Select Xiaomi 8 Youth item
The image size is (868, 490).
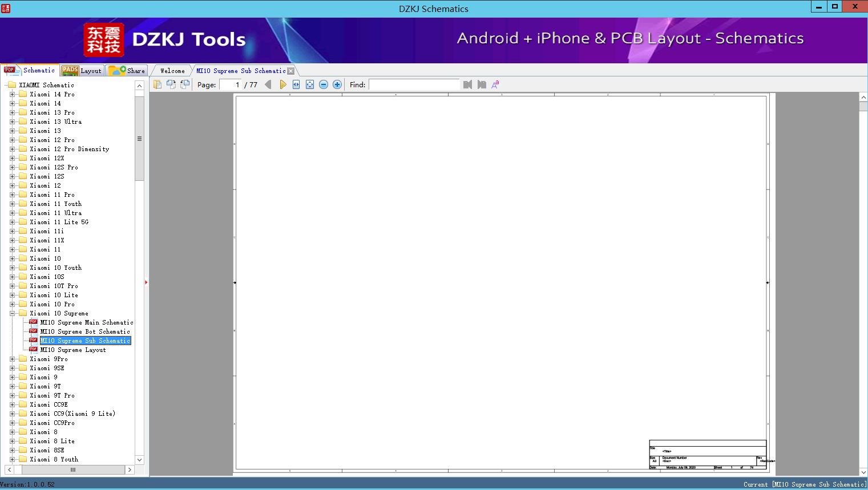[54, 459]
